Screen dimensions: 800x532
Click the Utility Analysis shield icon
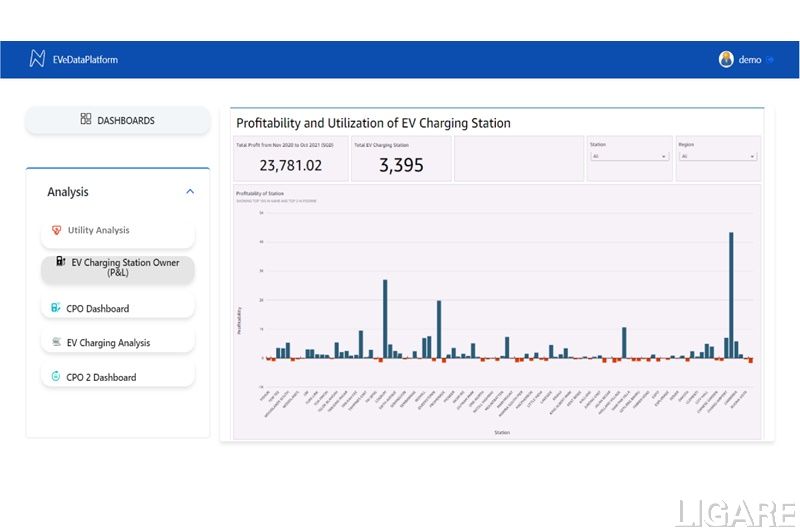(x=56, y=230)
